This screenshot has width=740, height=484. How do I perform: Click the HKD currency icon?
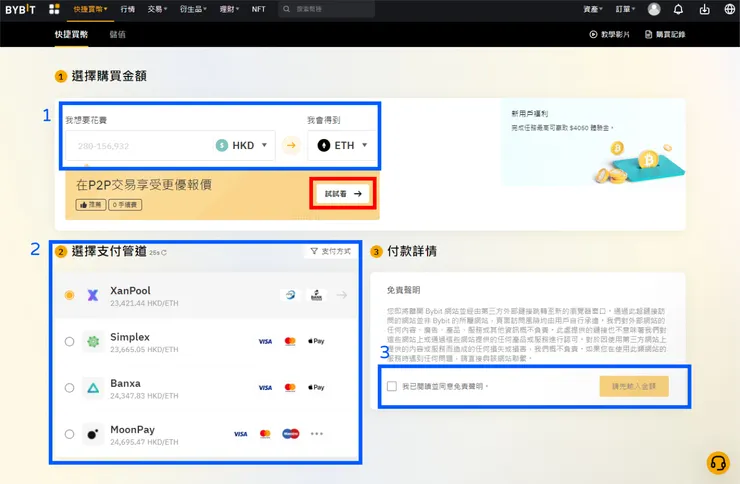(x=222, y=145)
